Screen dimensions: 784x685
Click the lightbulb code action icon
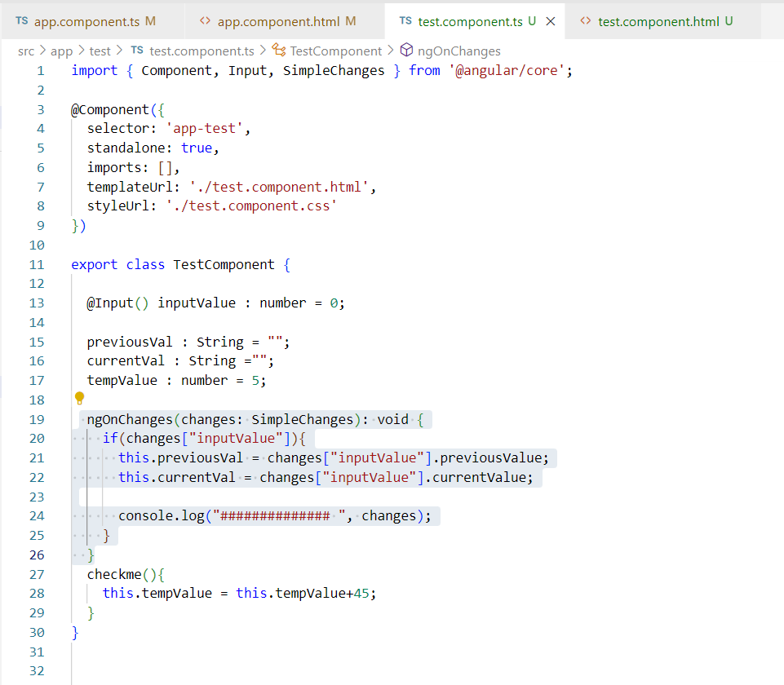tap(80, 398)
